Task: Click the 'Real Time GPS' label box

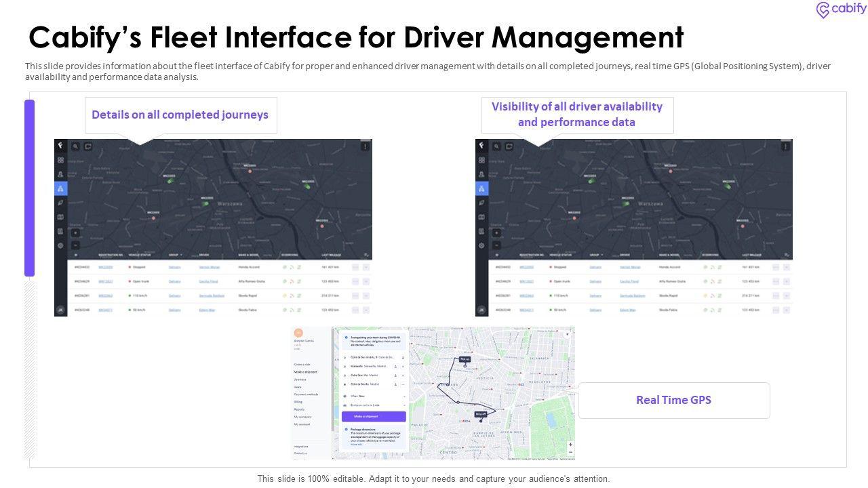Action: pos(673,400)
